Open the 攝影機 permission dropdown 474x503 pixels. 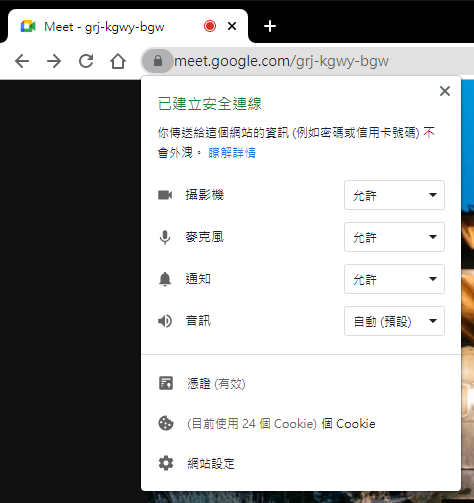coord(394,195)
